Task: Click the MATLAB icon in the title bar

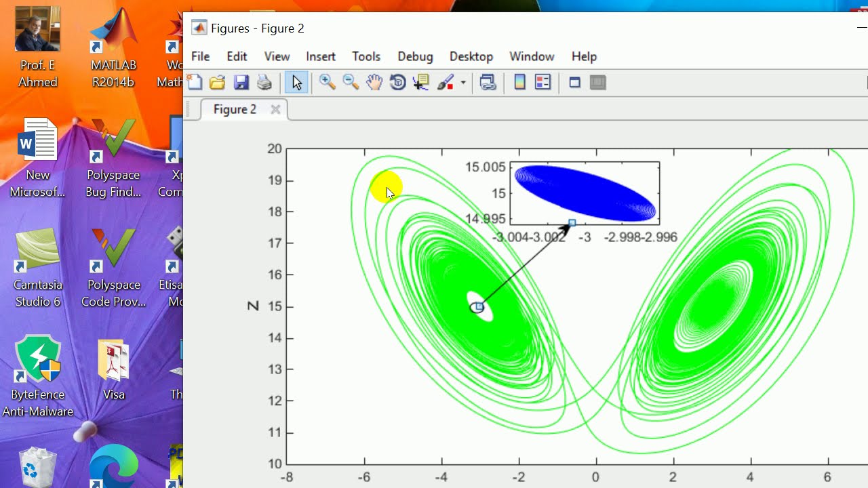Action: click(199, 28)
